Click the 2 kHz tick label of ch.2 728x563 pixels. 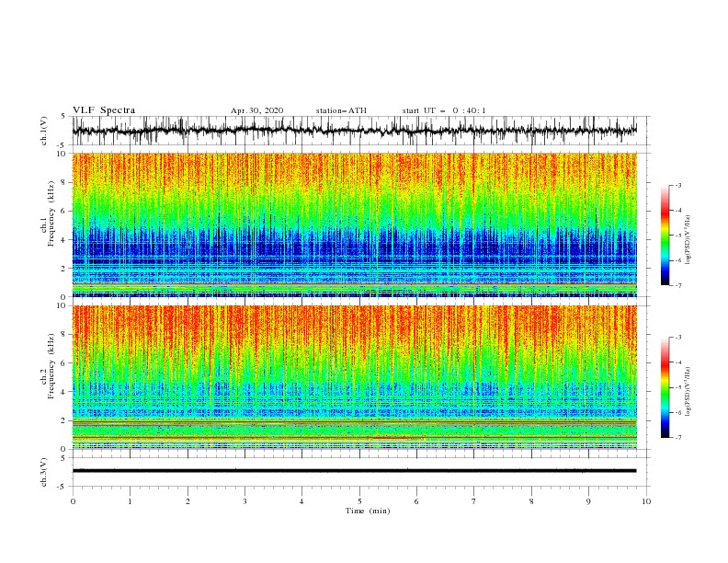click(x=64, y=420)
